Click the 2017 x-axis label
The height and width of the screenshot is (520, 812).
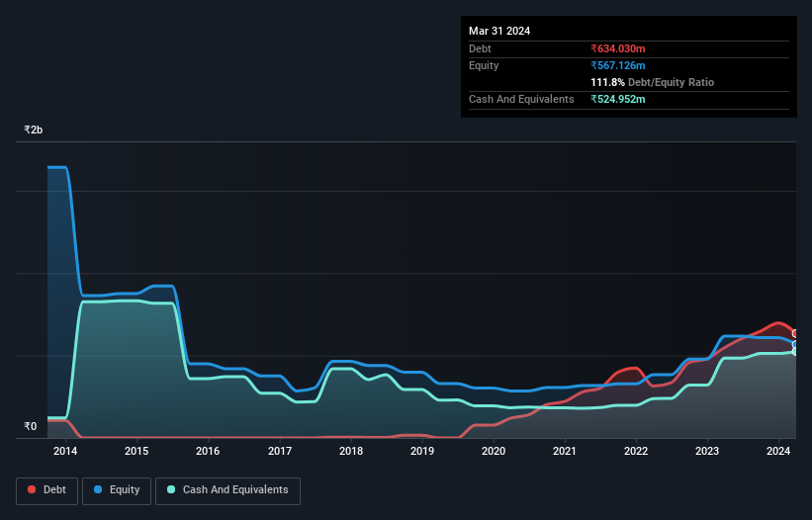coord(280,451)
